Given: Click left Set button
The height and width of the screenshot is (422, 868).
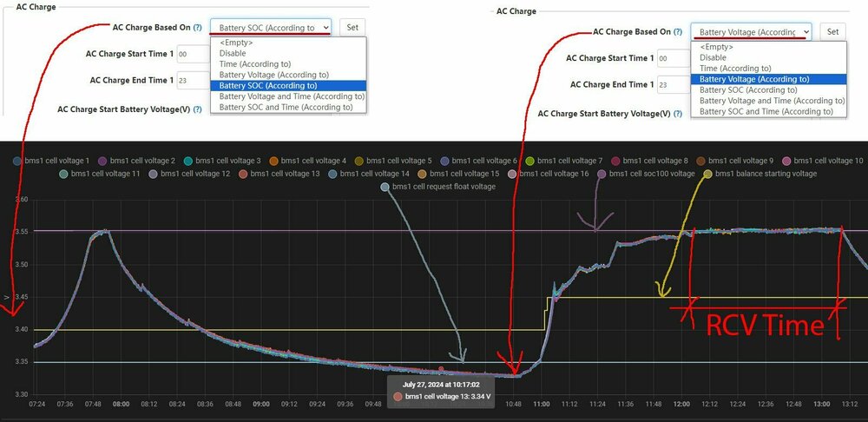Looking at the screenshot, I should coord(352,27).
